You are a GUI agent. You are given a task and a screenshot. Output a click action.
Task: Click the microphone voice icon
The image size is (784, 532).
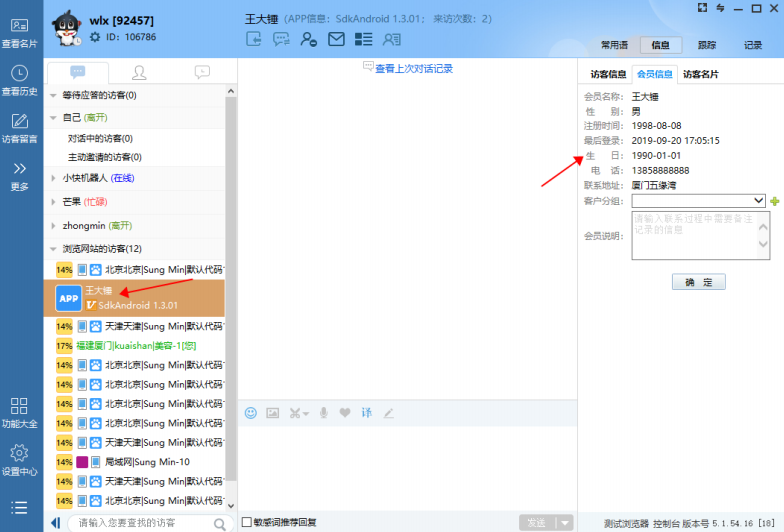click(x=324, y=413)
